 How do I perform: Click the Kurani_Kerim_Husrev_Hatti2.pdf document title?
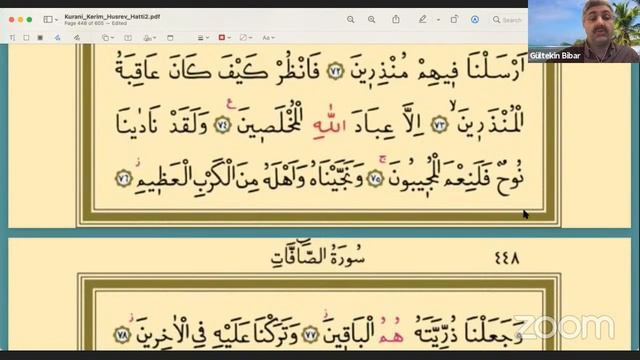[112, 17]
